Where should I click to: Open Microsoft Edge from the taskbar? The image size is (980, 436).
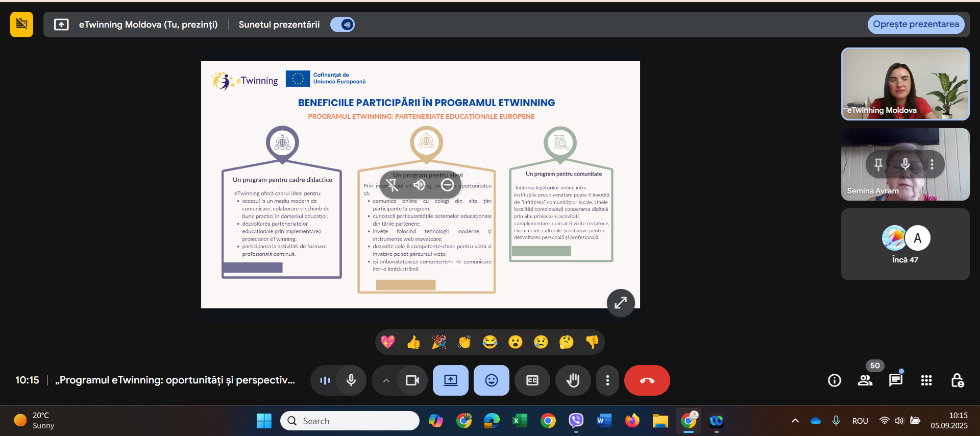pyautogui.click(x=492, y=421)
